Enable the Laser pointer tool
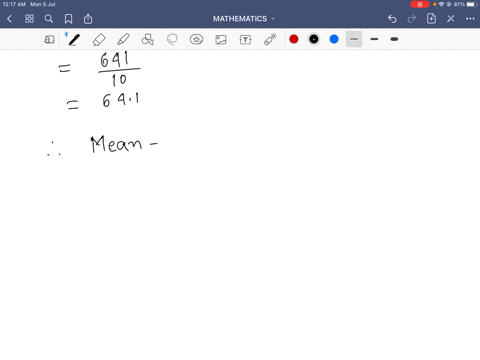Viewport: 480px width, 360px height. 270,40
